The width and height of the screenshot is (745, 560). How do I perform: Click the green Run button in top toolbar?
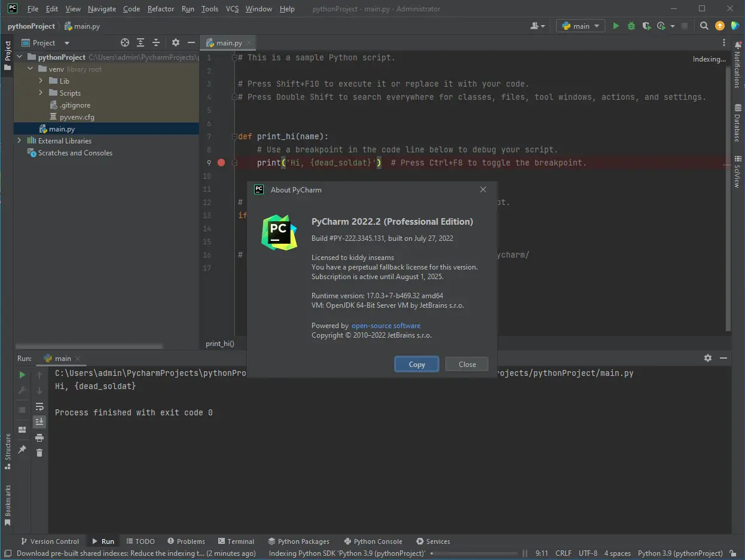point(616,26)
